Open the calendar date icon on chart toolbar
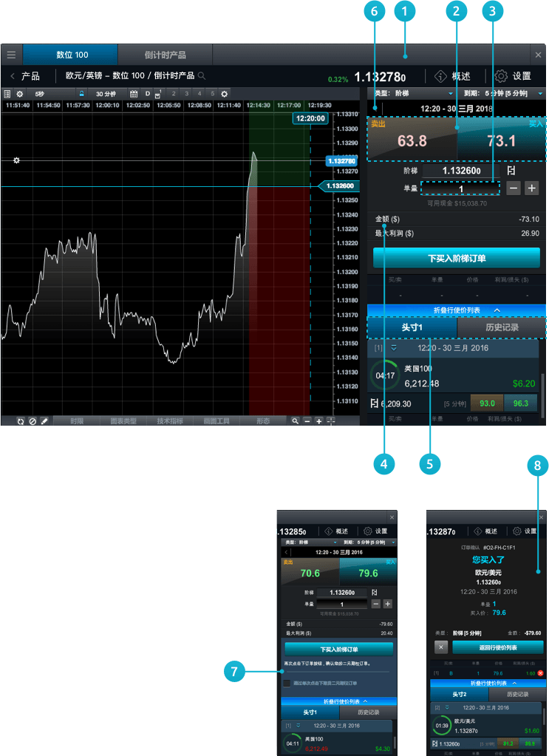549x756 pixels. (134, 94)
